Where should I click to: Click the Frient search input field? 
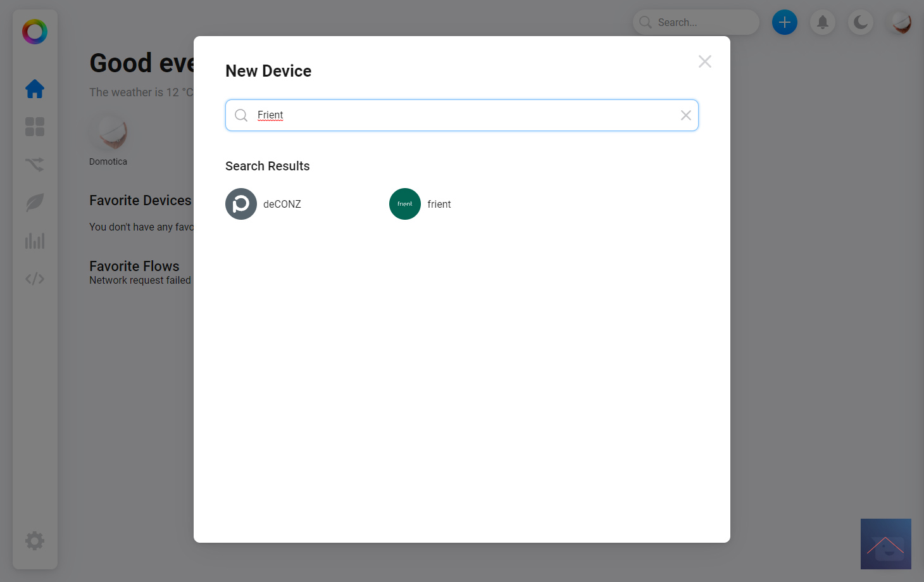pyautogui.click(x=462, y=115)
